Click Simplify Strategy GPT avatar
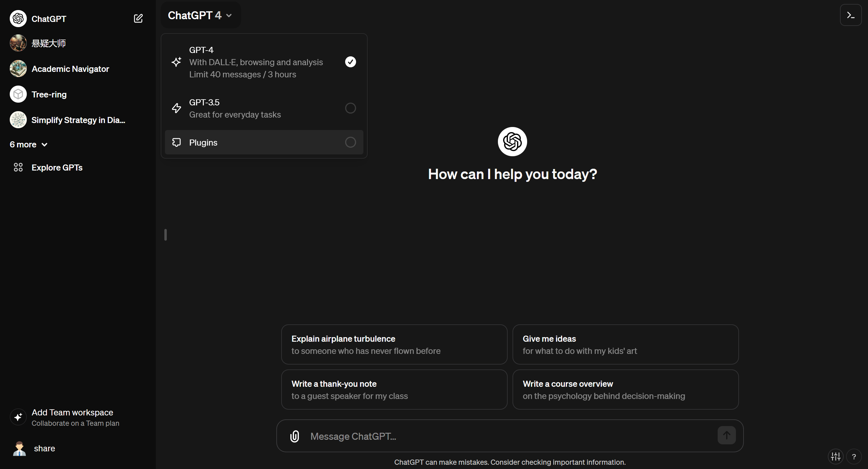 point(18,120)
